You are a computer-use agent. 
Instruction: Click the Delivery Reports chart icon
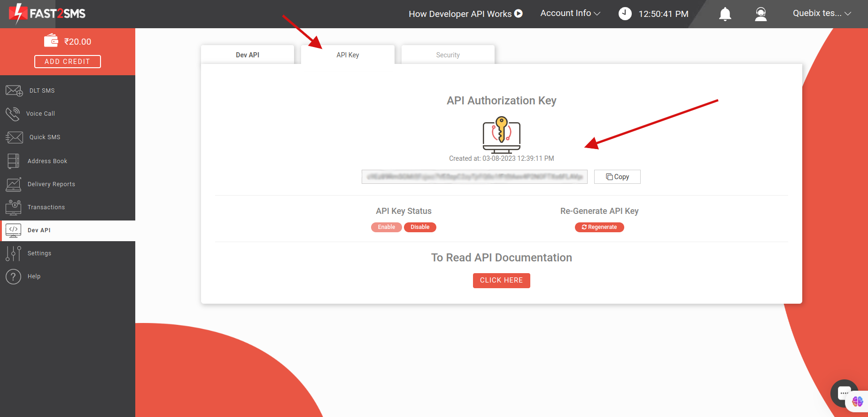(x=14, y=184)
